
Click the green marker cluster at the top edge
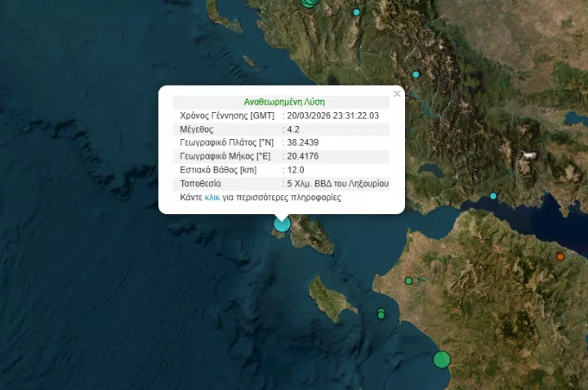point(309,2)
